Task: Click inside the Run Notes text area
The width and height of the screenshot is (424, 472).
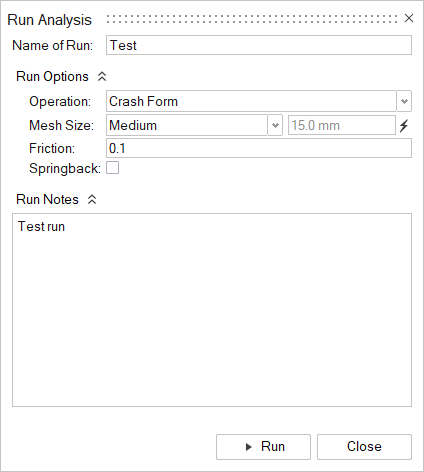Action: pos(212,310)
